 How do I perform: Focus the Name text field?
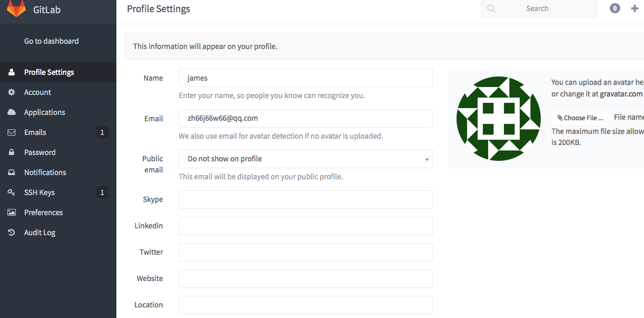pyautogui.click(x=305, y=78)
